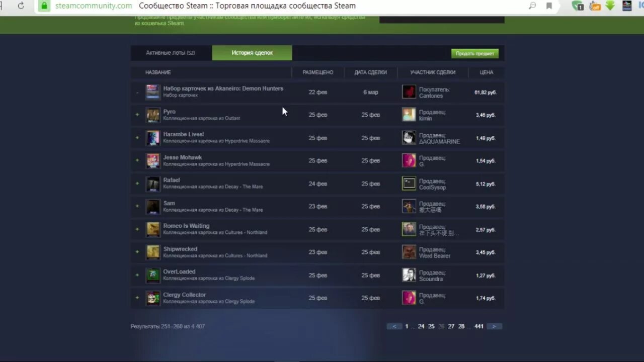This screenshot has width=644, height=362.
Task: Click the Размещено column header
Action: (318, 72)
